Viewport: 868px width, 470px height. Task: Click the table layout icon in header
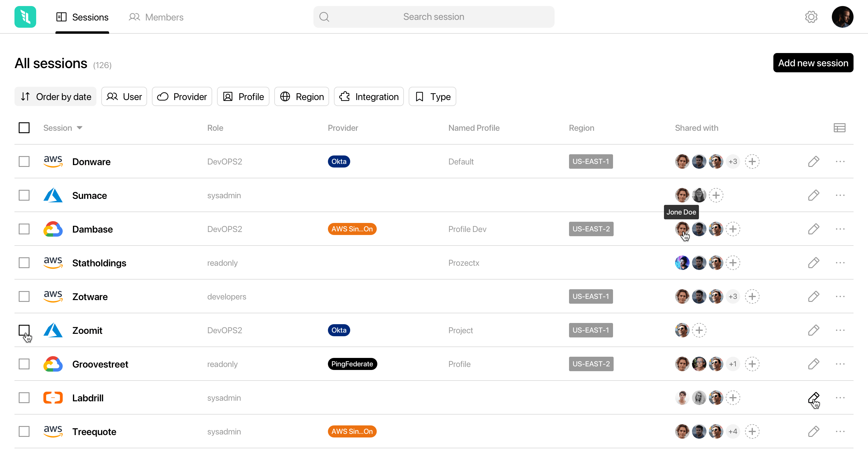click(x=839, y=128)
